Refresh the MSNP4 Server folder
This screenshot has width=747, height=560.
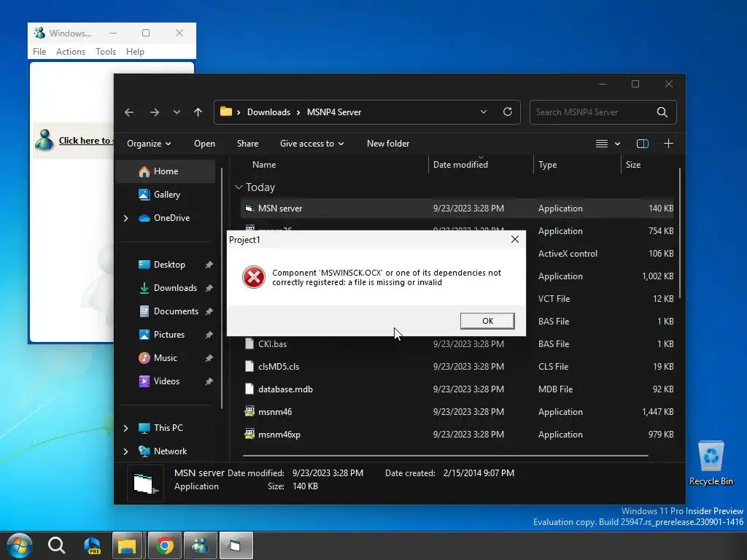click(508, 112)
